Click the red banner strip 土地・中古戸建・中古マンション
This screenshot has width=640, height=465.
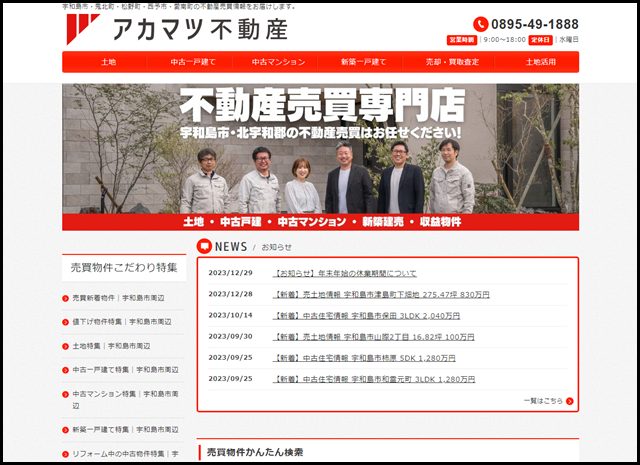[320, 222]
